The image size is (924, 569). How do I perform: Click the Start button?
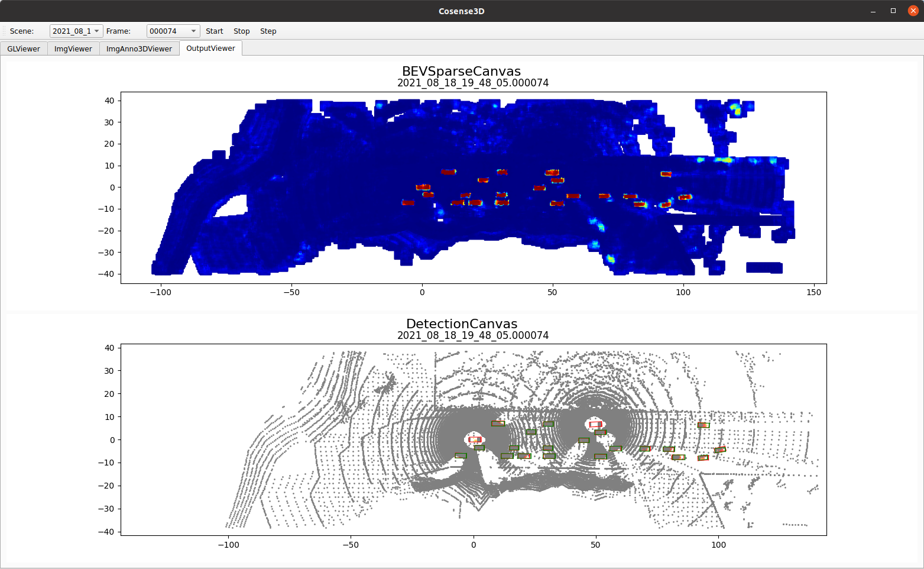(x=214, y=31)
